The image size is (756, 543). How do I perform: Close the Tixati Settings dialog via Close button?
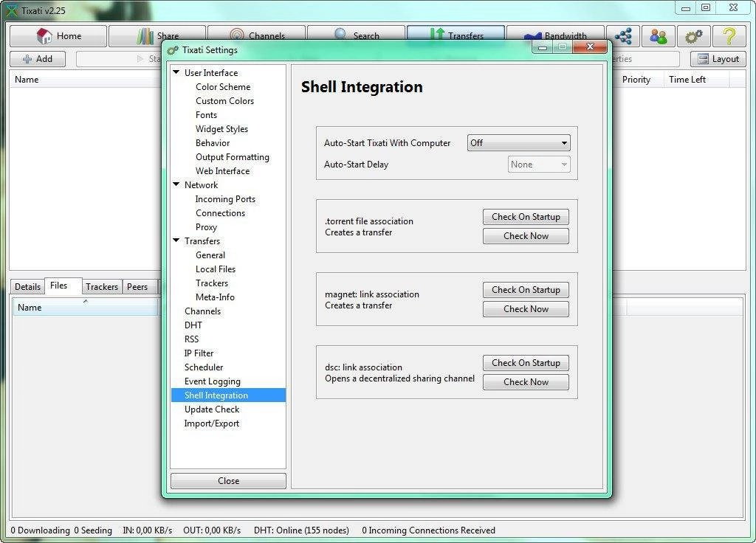228,481
